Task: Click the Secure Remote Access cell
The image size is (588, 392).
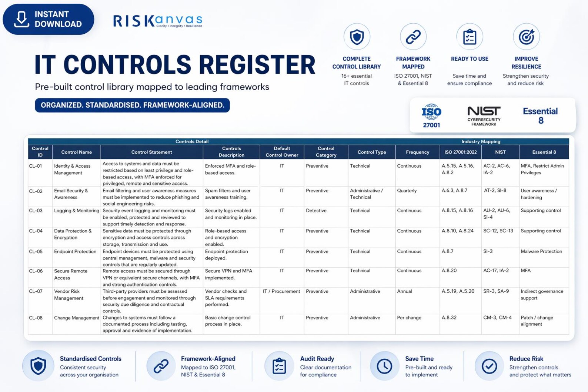Action: [76, 278]
